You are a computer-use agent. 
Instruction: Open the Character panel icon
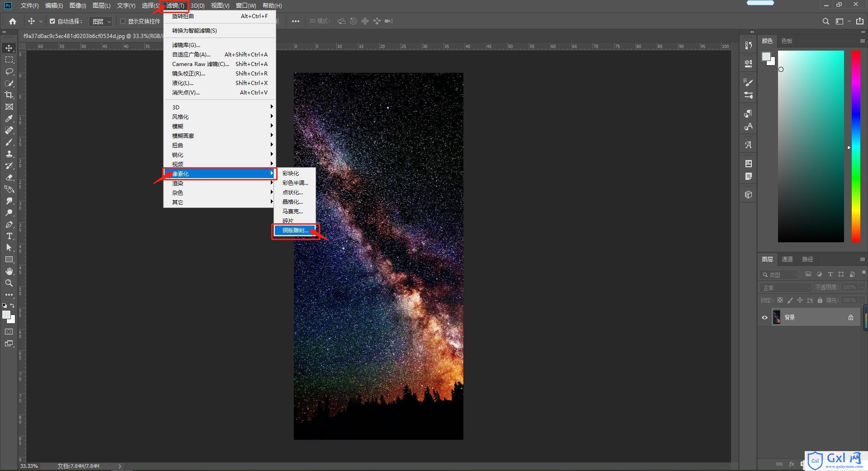[748, 127]
